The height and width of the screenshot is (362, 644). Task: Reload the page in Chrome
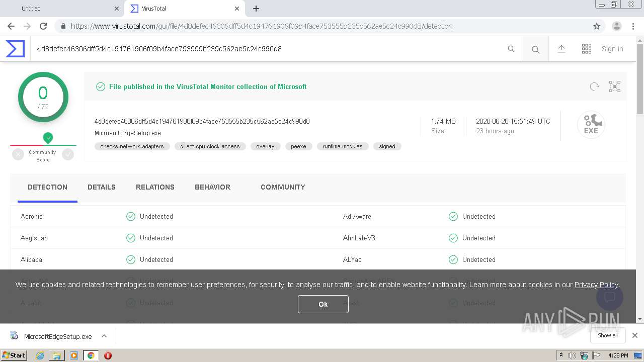coord(43,26)
